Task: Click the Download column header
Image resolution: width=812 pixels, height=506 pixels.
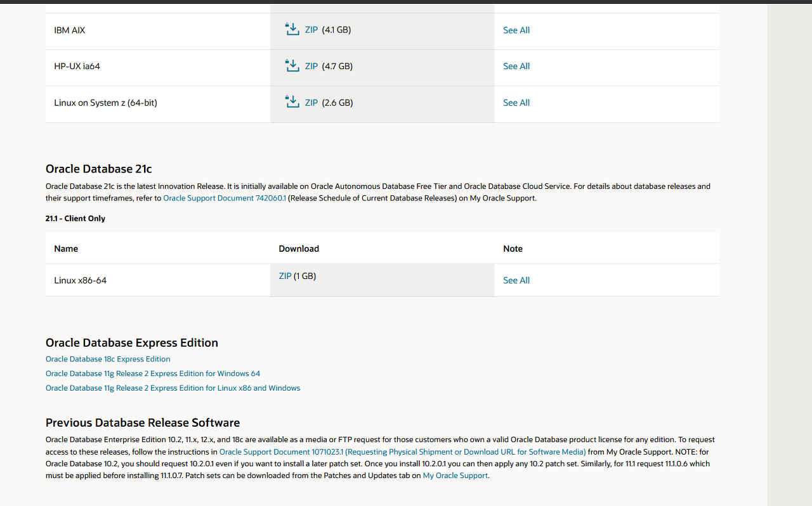Action: coord(299,249)
